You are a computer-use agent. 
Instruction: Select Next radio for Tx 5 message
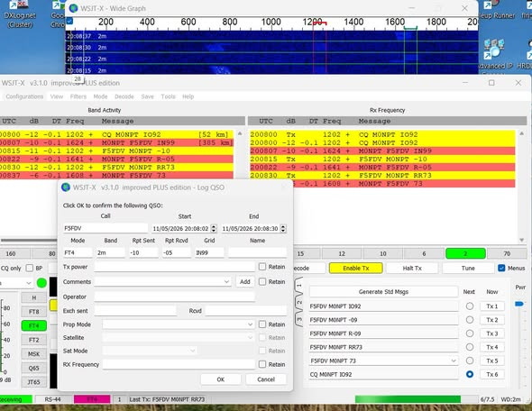pos(470,361)
